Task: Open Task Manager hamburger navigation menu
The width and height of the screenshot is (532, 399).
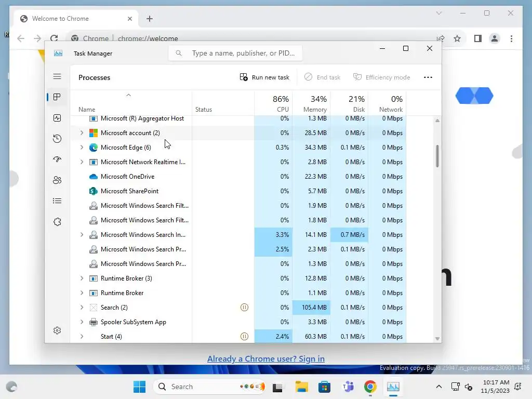Action: [57, 76]
